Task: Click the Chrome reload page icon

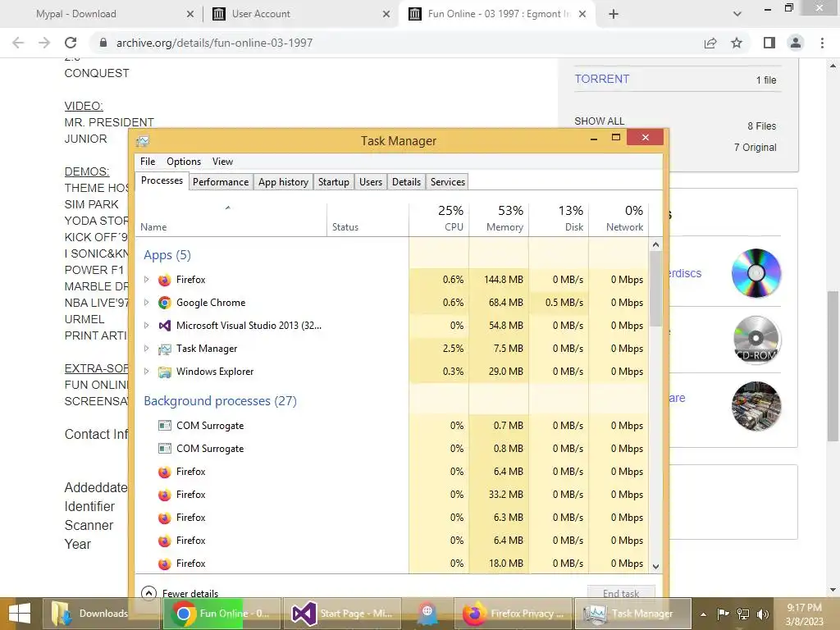Action: tap(71, 43)
